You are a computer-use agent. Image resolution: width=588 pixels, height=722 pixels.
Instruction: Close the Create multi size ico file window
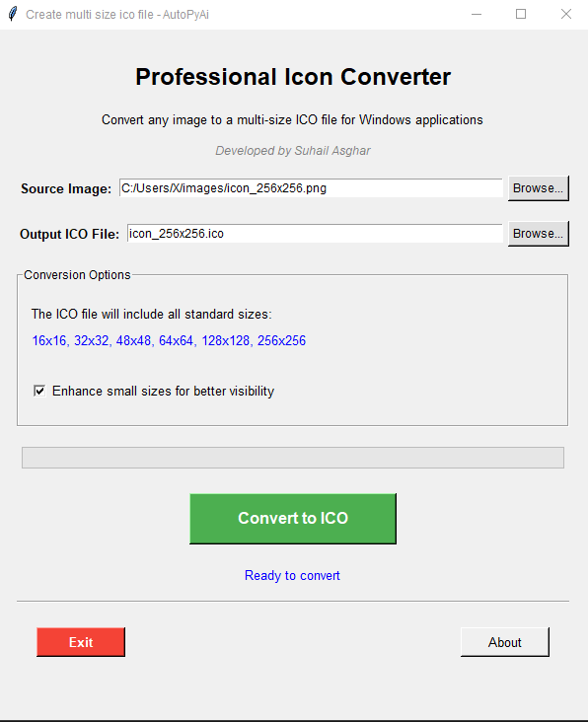point(566,14)
